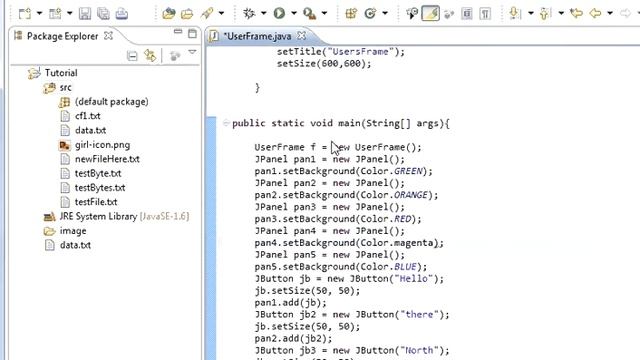Select the Package Explorer tab
This screenshot has width=640, height=360.
(x=62, y=36)
